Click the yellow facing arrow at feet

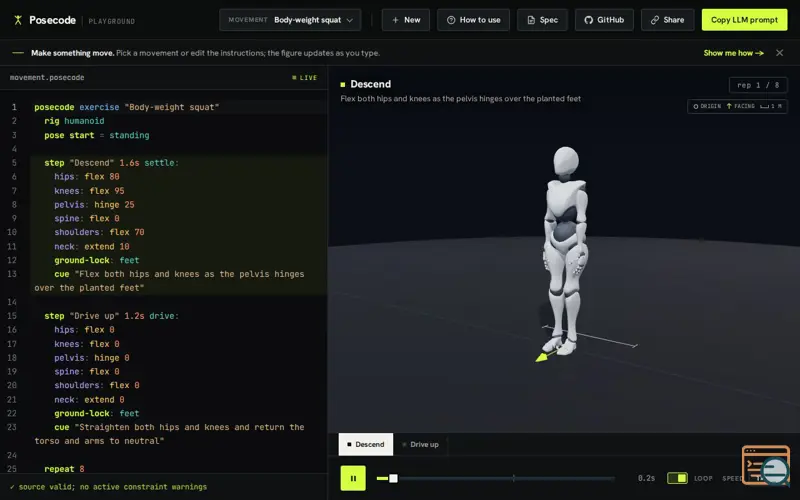(542, 357)
